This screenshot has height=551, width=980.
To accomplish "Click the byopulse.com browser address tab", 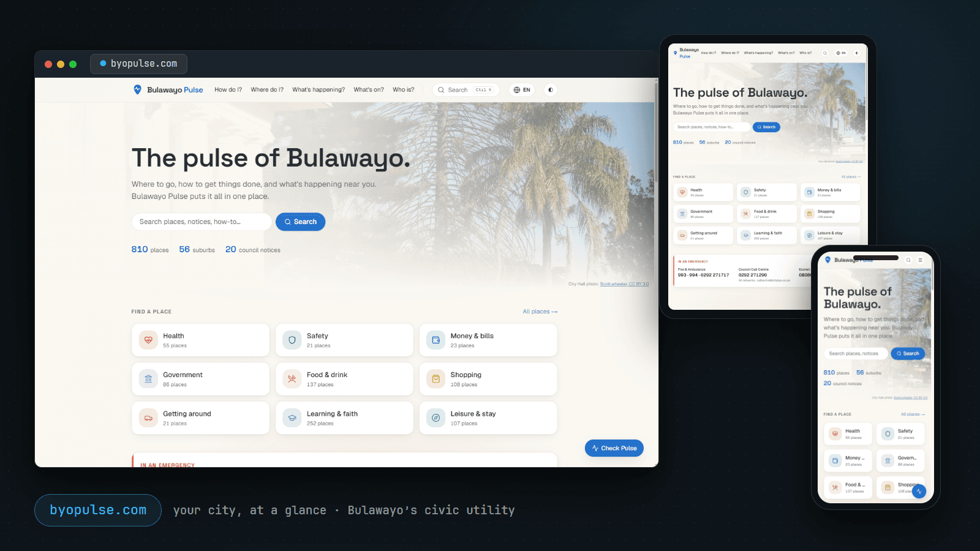I will pos(138,64).
